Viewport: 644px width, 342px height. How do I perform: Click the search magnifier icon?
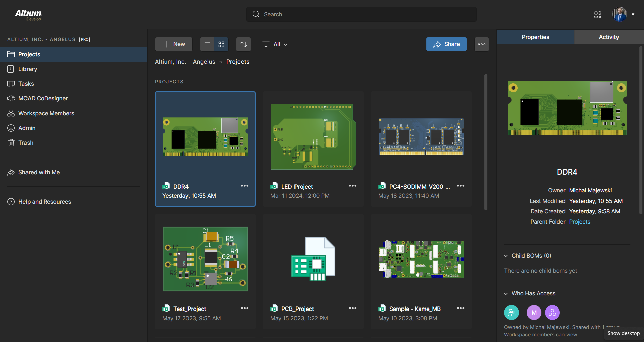256,14
